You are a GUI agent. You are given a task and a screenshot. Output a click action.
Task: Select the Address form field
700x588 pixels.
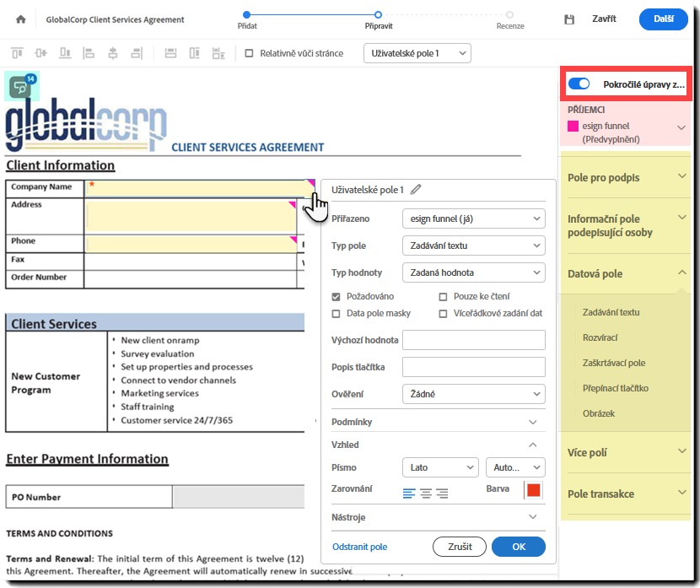[x=191, y=216]
